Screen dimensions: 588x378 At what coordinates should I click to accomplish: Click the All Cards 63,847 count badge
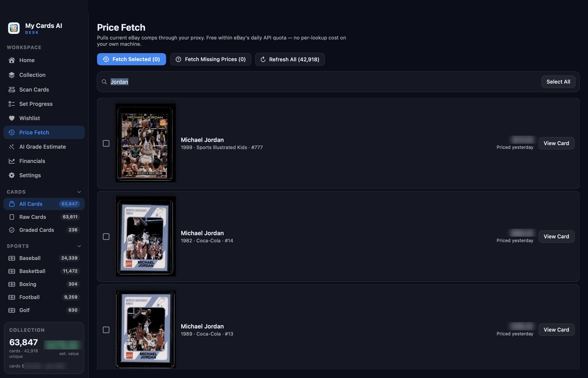point(69,204)
